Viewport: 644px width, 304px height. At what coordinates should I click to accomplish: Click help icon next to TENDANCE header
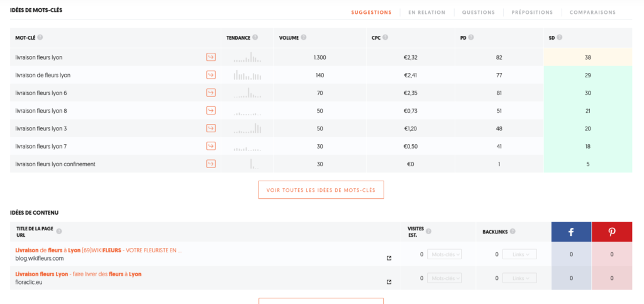pyautogui.click(x=255, y=37)
